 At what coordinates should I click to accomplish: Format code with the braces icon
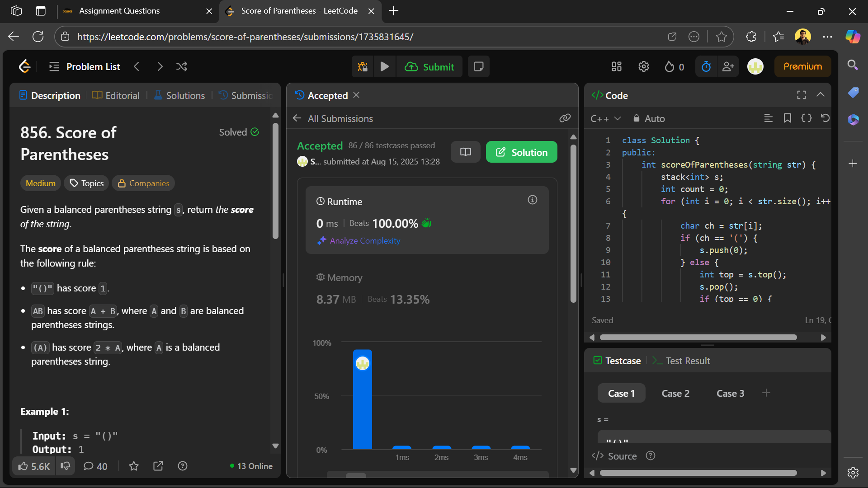pos(806,118)
